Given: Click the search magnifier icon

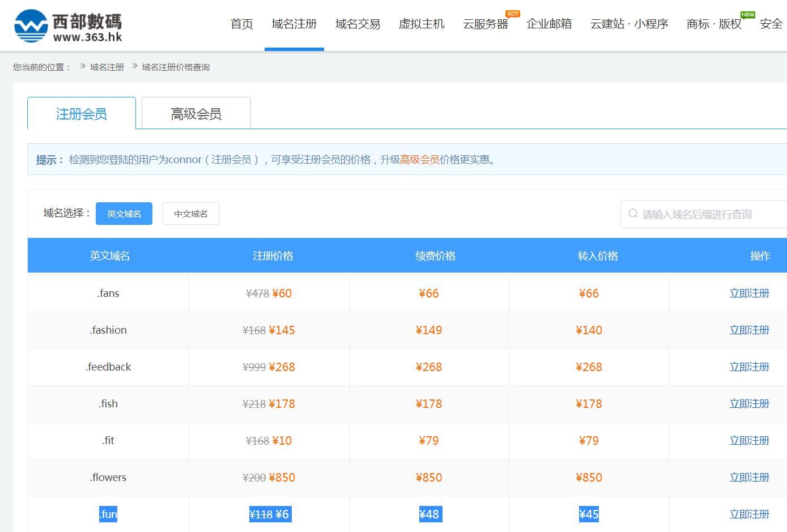Looking at the screenshot, I should [633, 214].
